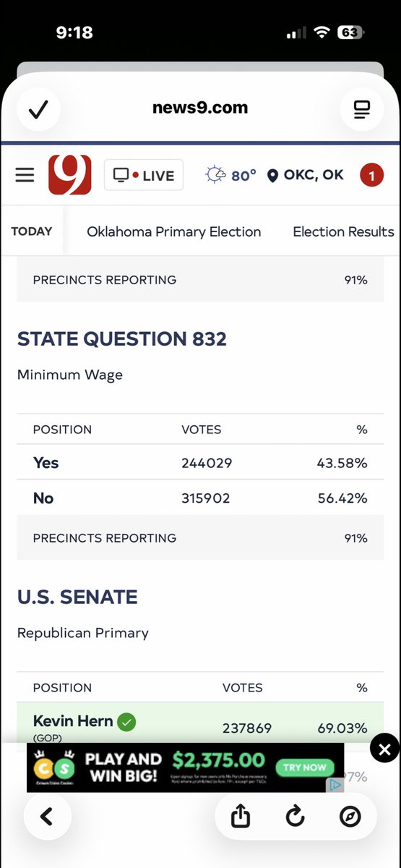401x868 pixels.
Task: Change the OKC, OK location
Action: pos(306,175)
